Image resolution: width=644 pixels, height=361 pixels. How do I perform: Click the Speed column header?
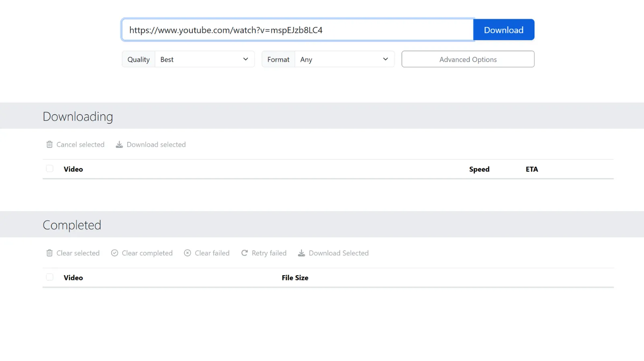click(479, 169)
